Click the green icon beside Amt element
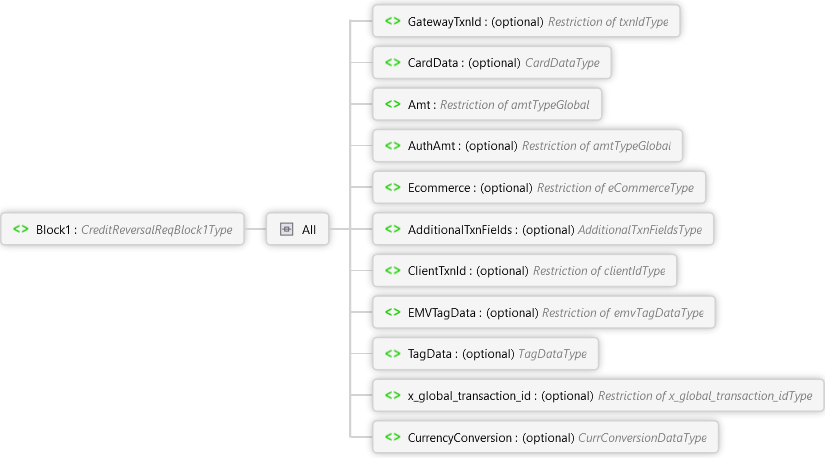The image size is (825, 458). coord(393,104)
